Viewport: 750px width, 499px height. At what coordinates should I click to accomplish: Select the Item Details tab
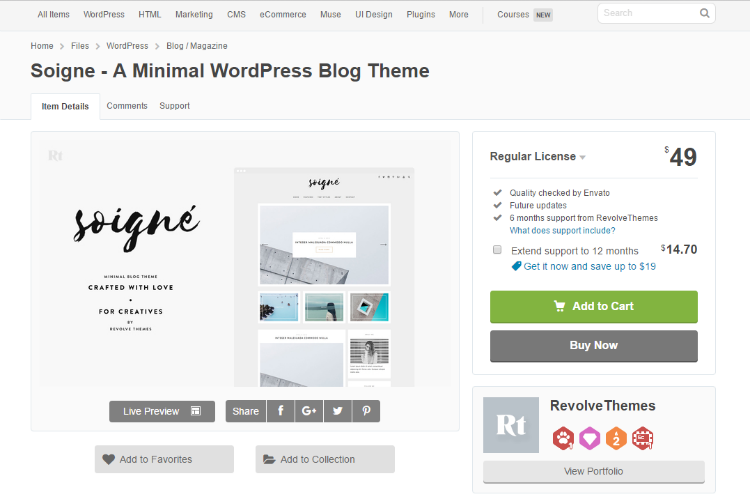[65, 106]
